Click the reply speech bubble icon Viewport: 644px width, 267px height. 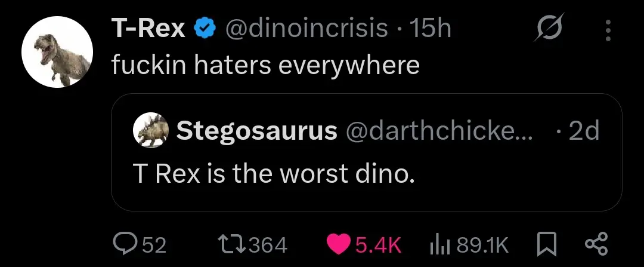pyautogui.click(x=125, y=244)
